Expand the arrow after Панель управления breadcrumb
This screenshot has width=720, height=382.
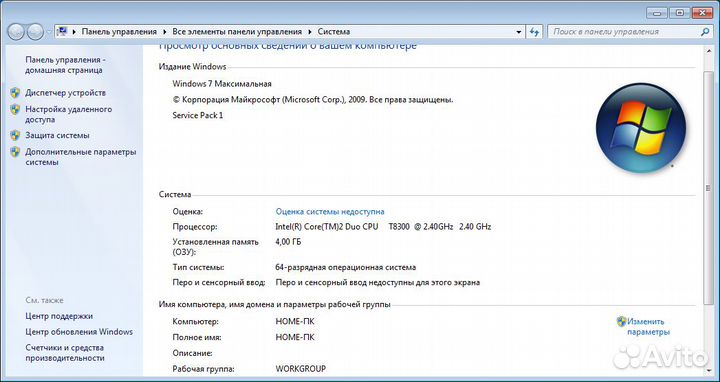pos(165,32)
